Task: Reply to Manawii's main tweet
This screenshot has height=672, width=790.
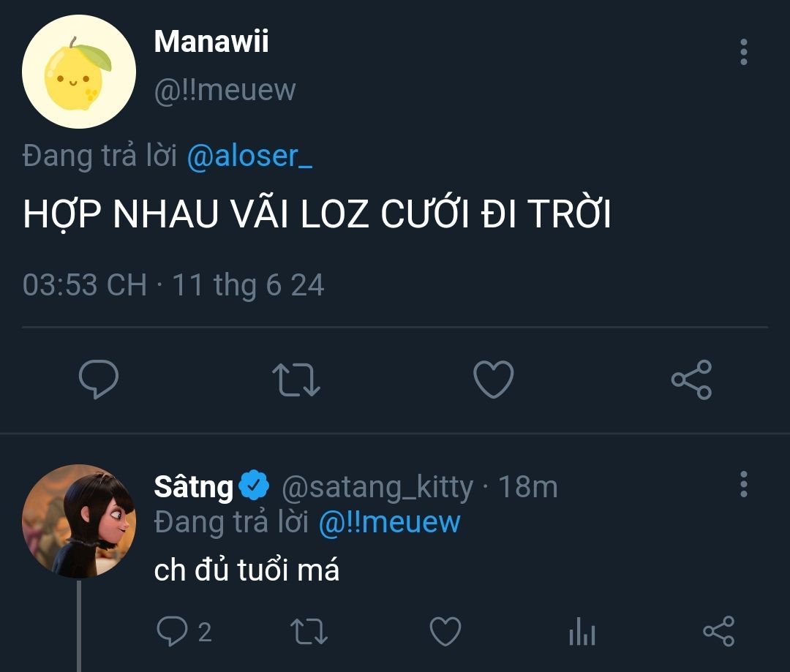Action: (99, 380)
